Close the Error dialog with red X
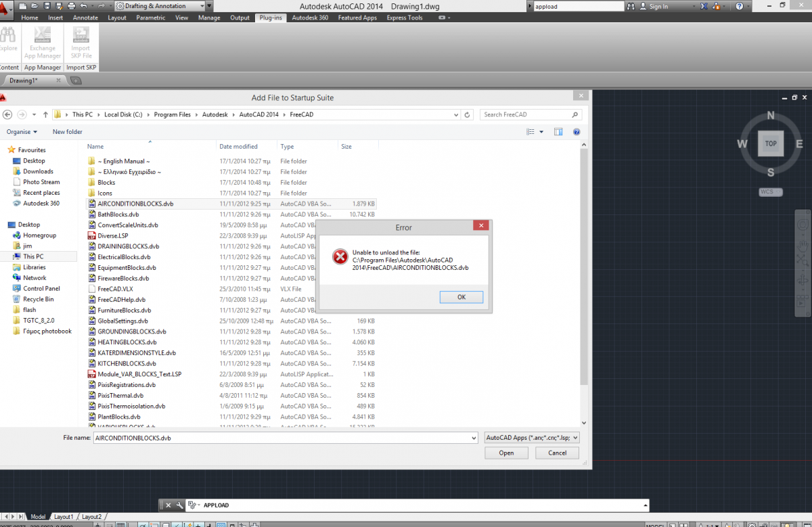Image resolution: width=812 pixels, height=527 pixels. pos(480,226)
